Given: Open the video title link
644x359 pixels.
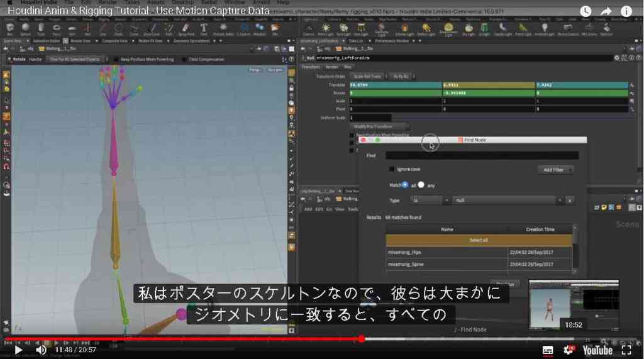Looking at the screenshot, I should click(x=139, y=11).
